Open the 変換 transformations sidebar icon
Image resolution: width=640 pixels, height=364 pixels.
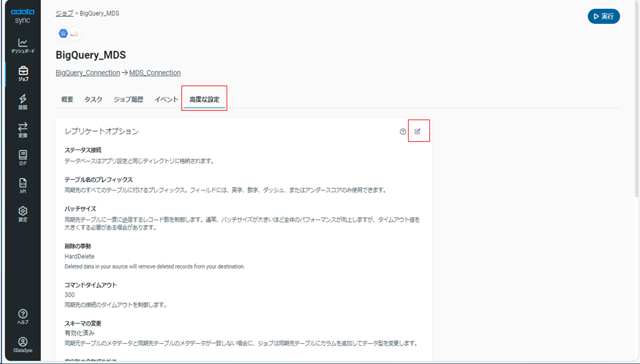click(23, 130)
